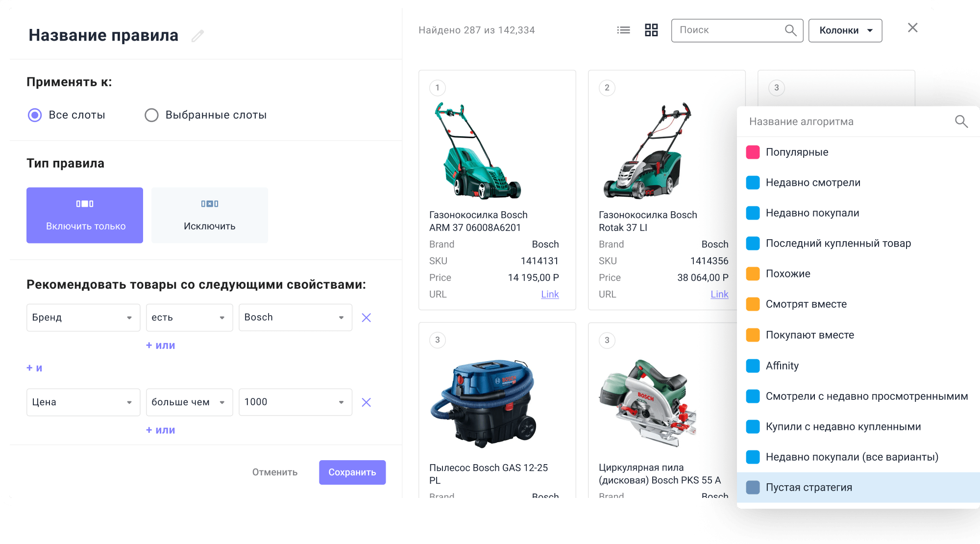Open the Цена property dropdown
The image size is (980, 544).
[83, 402]
